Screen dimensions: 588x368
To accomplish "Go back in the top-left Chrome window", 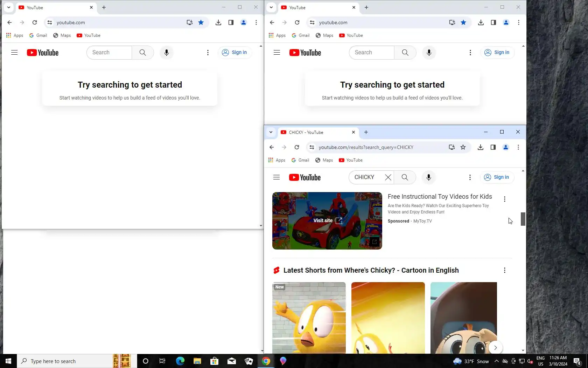I will coord(9,22).
